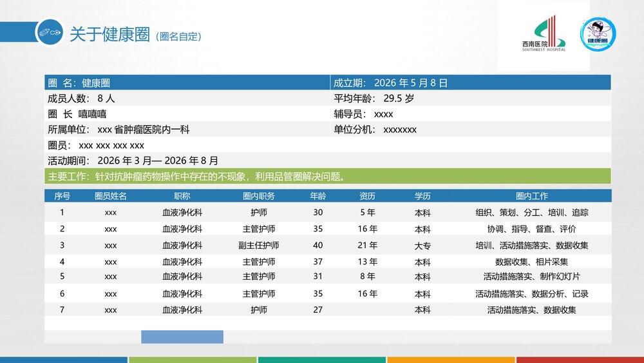The image size is (644, 363).
Task: Click the green 主要工作 description bar
Action: point(328,177)
